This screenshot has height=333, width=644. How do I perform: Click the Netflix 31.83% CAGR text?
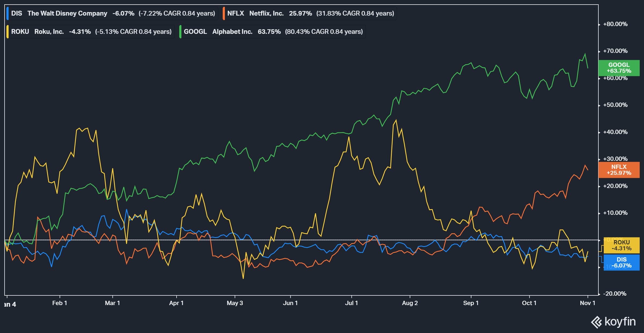point(355,13)
